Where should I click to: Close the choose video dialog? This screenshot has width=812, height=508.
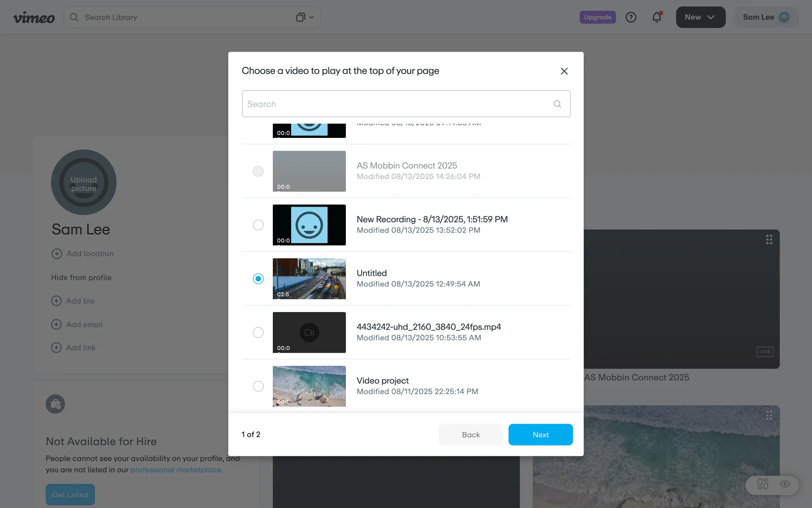564,71
